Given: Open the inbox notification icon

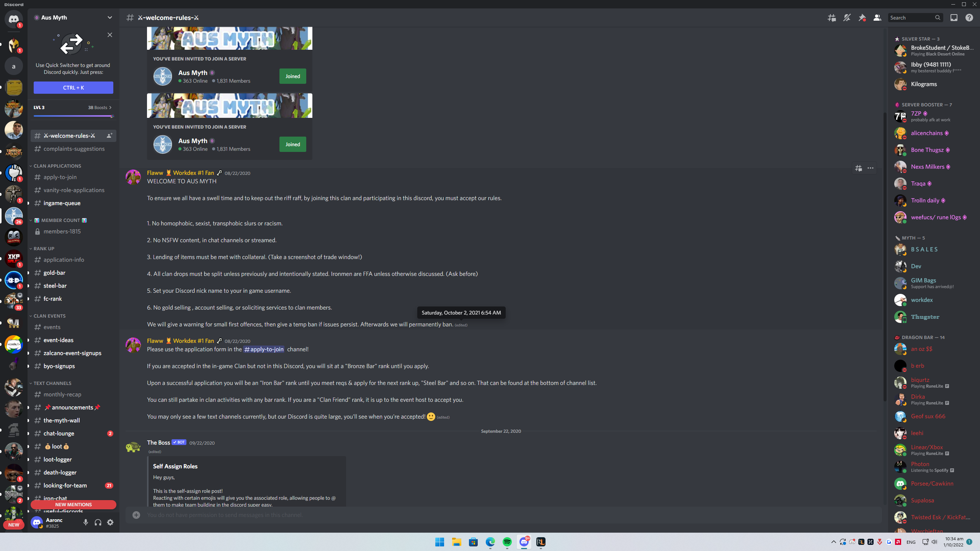Looking at the screenshot, I should click(x=954, y=18).
